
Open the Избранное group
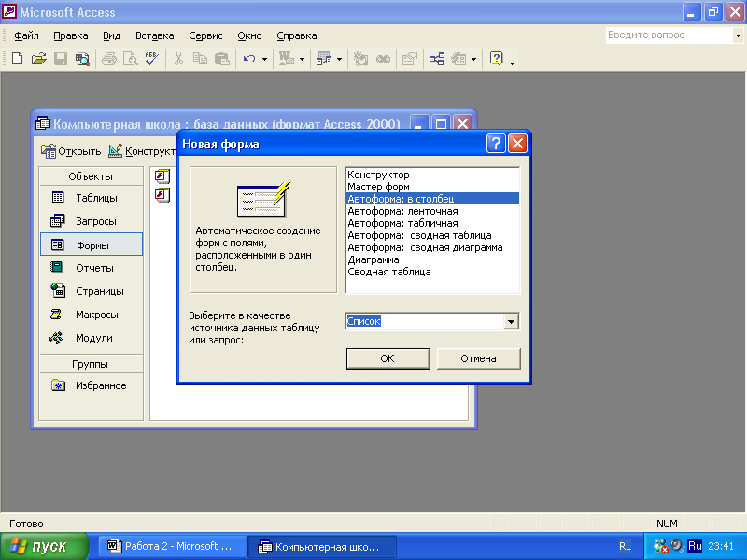[91, 385]
